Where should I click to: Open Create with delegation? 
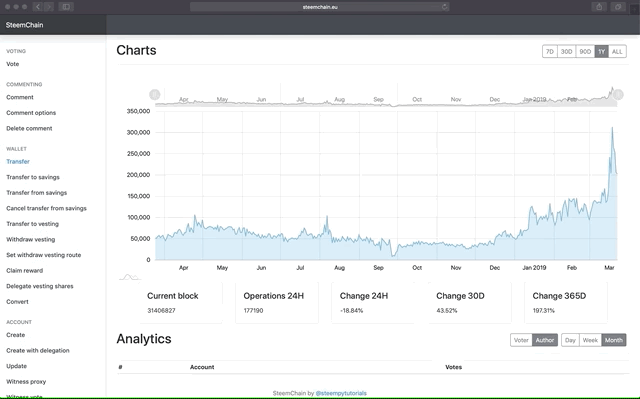(38, 350)
